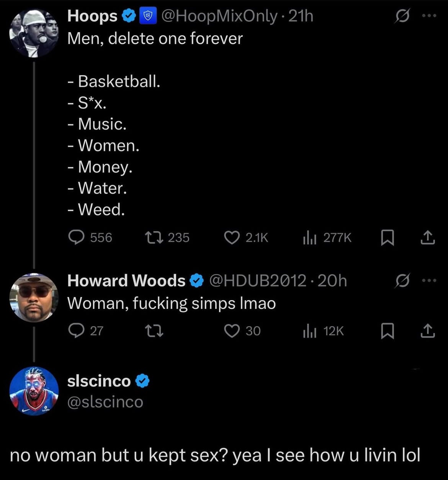View analytics for Hoops tweet

coord(309,238)
